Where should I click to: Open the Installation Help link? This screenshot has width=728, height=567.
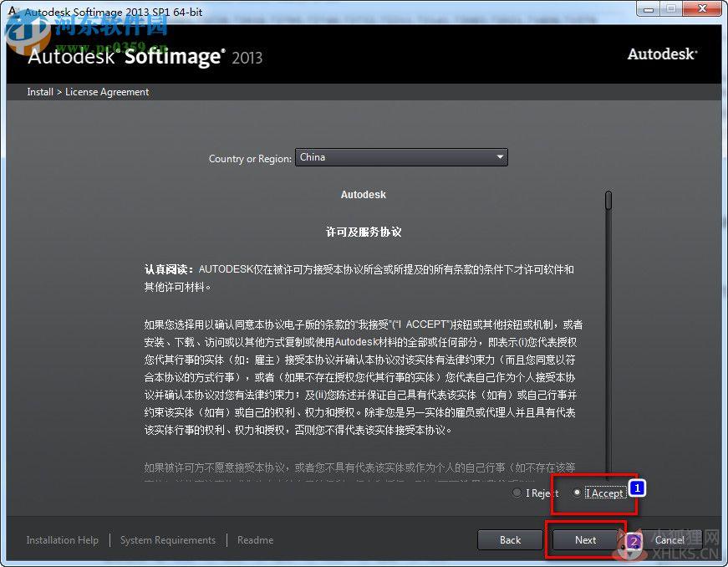pos(62,540)
